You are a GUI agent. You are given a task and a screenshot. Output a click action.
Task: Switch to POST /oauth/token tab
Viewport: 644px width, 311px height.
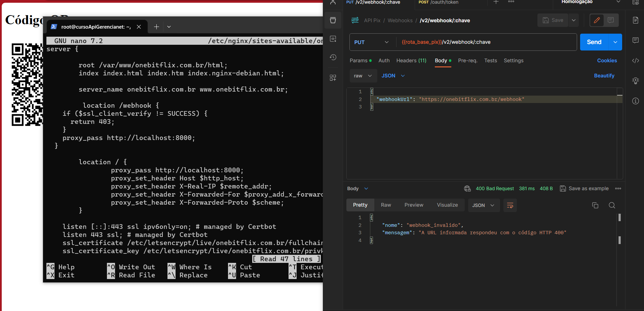[439, 2]
